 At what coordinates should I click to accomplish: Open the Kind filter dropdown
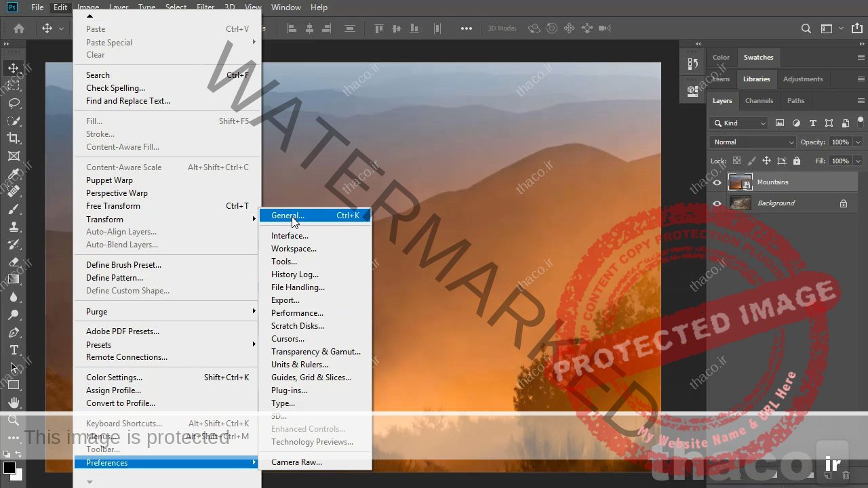(x=739, y=123)
